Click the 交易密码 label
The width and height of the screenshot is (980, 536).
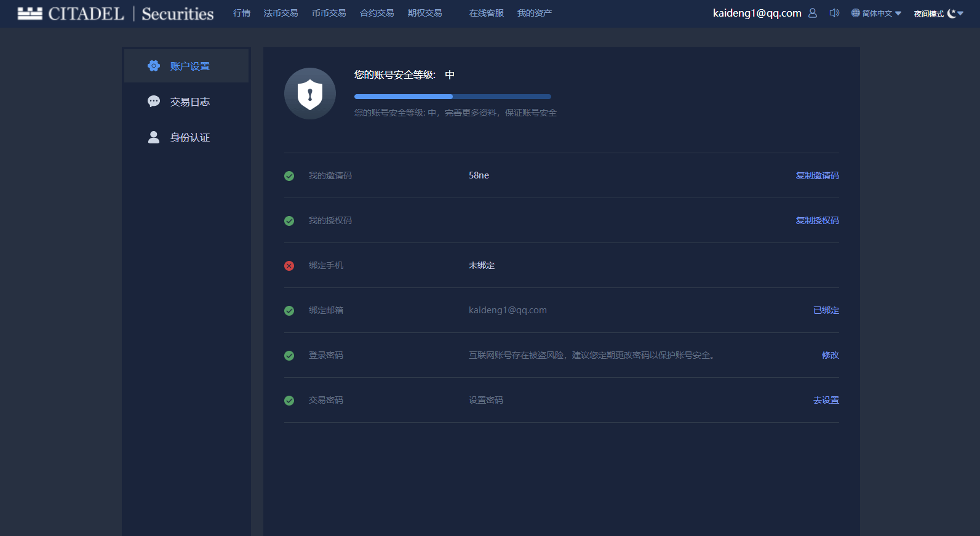[x=326, y=400]
